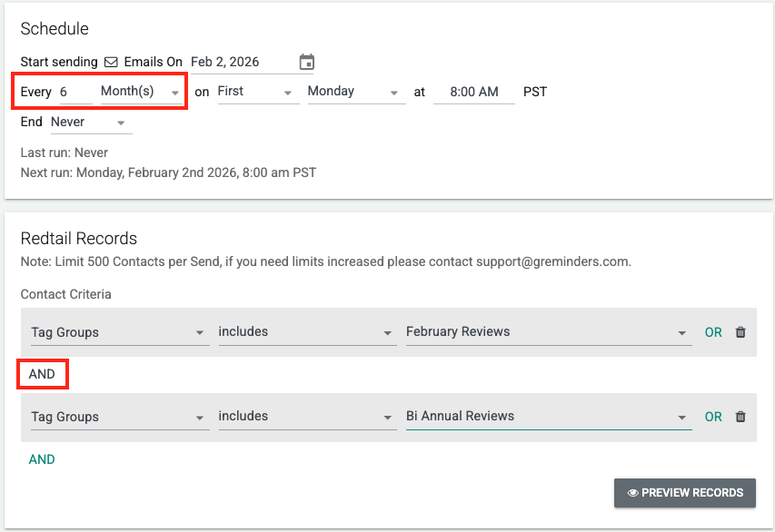
Task: Click OR next to February Reviews
Action: coord(713,332)
